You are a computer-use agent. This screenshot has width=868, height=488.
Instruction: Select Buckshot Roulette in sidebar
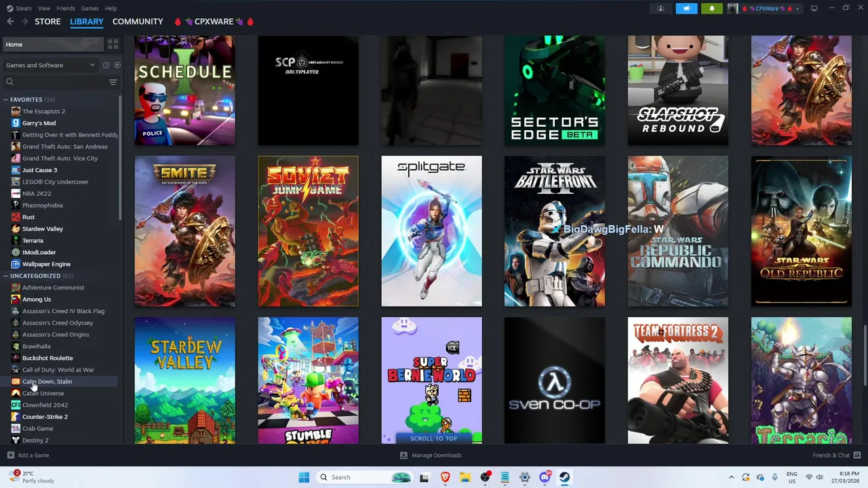coord(47,358)
